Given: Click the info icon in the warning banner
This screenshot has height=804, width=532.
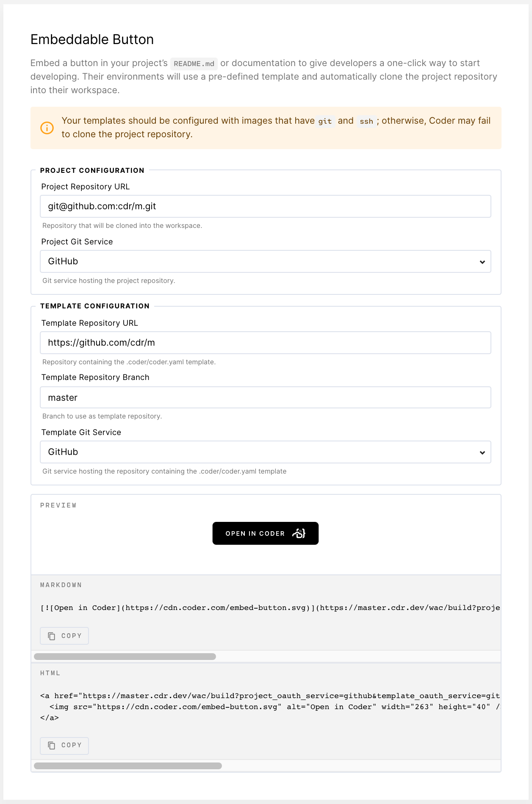Looking at the screenshot, I should (x=47, y=127).
